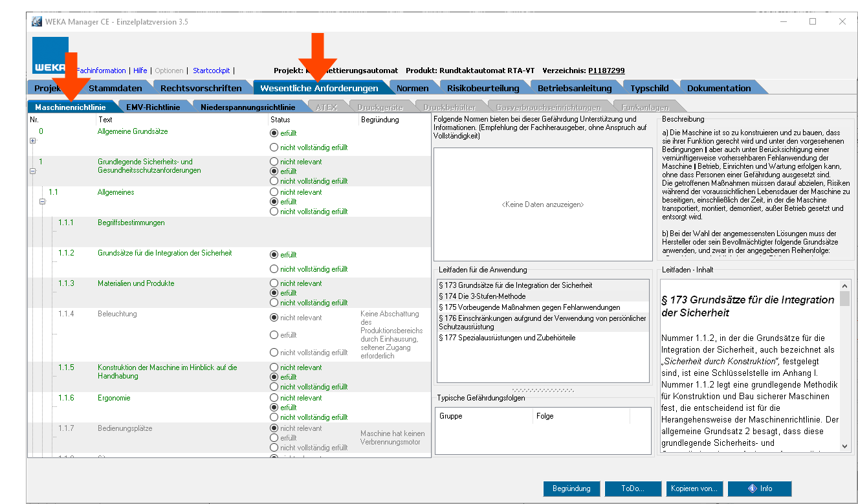The height and width of the screenshot is (504, 858).
Task: Mark 1.1.3 Materialien und Produkte 'nicht vollständig erfüllt'
Action: pos(274,303)
